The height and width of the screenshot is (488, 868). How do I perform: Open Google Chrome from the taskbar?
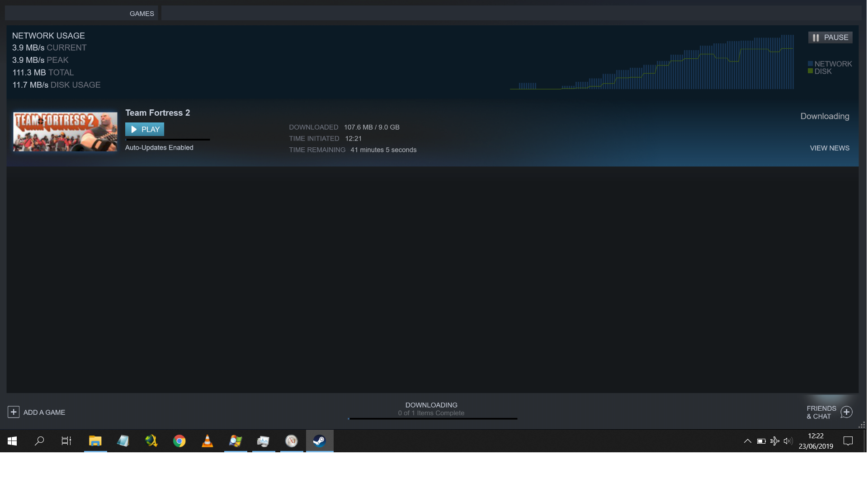pos(179,441)
